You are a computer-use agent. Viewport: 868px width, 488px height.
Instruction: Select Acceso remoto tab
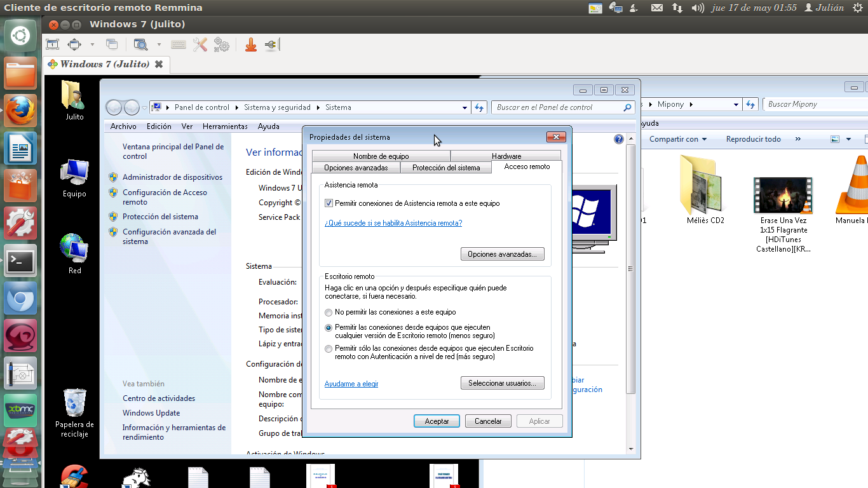527,166
